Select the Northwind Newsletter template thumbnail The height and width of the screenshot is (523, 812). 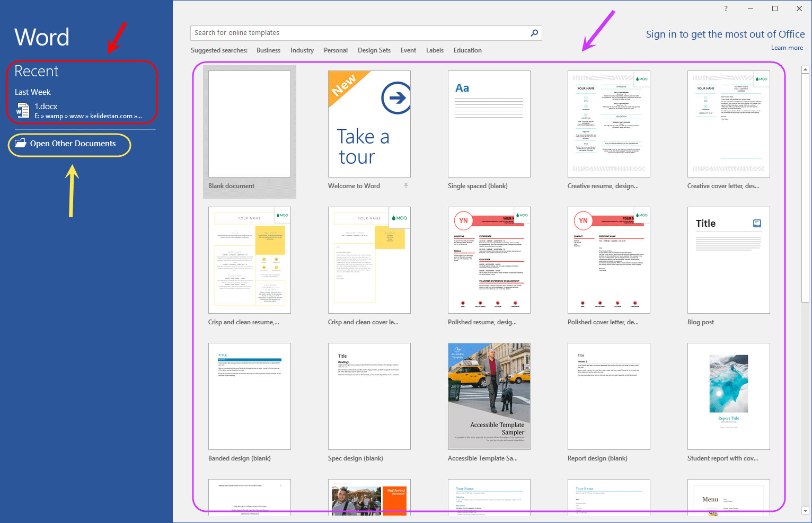369,497
